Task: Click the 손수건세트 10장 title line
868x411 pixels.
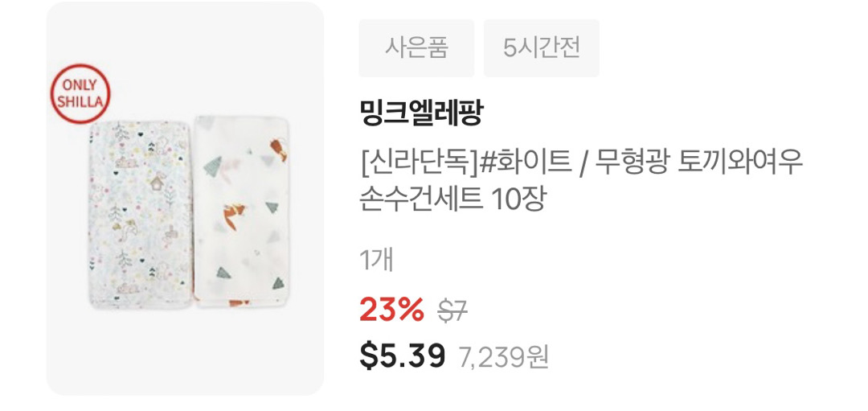Action: click(x=452, y=199)
